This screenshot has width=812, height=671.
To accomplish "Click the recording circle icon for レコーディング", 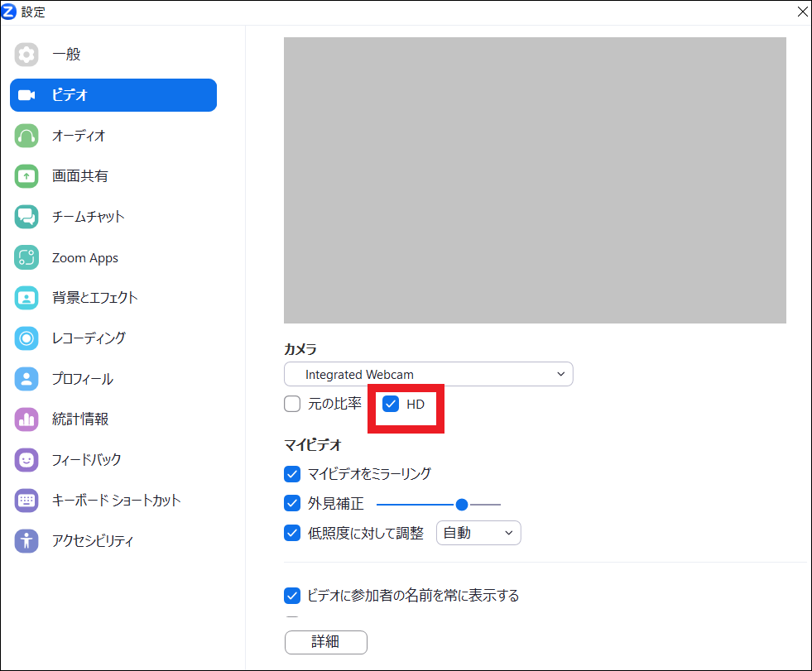I will click(x=26, y=338).
